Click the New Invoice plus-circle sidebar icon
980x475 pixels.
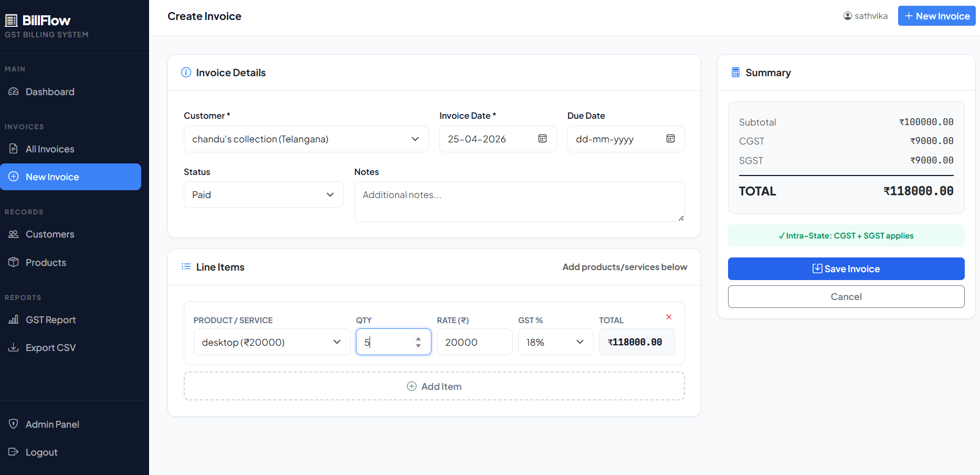[x=14, y=177]
